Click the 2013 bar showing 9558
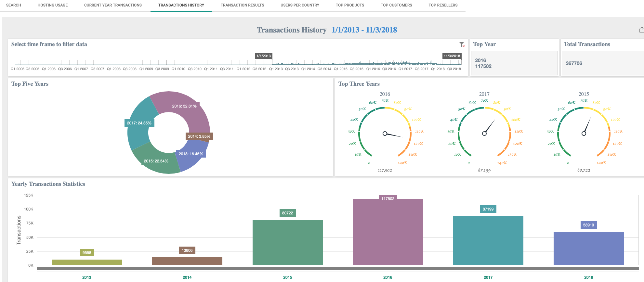The image size is (644, 282). (86, 262)
